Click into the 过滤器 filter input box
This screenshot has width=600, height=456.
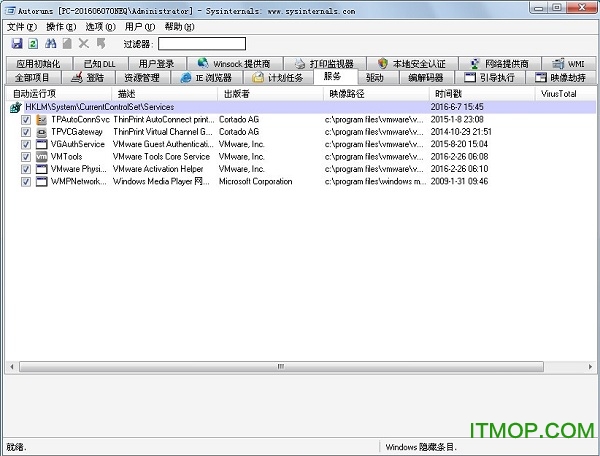(x=202, y=44)
